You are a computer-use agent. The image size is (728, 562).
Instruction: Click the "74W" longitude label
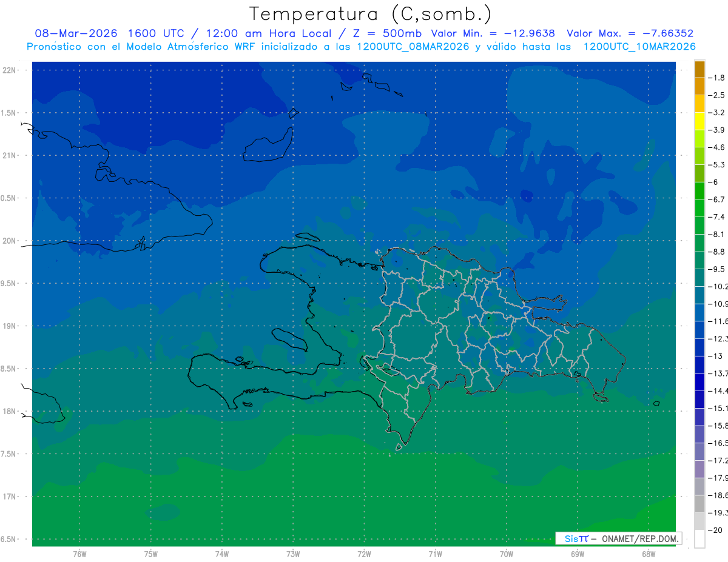pyautogui.click(x=222, y=554)
